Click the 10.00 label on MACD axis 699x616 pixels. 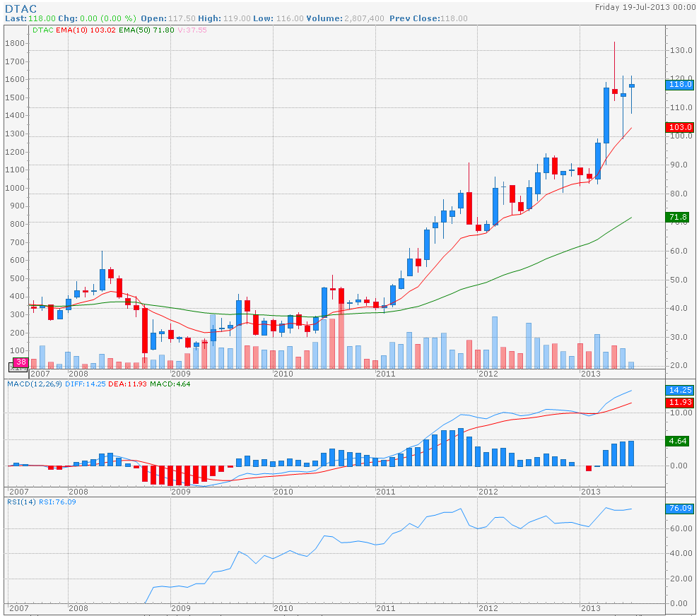[x=681, y=413]
